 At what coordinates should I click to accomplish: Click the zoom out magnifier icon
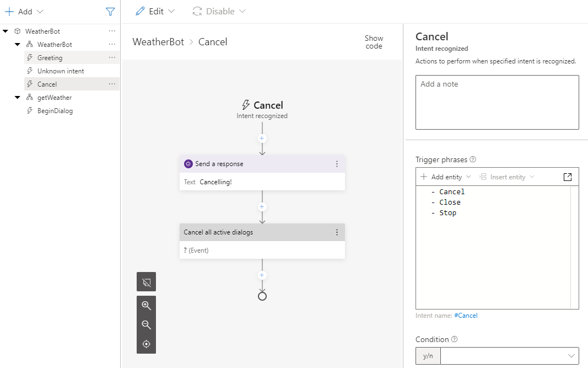pyautogui.click(x=147, y=325)
